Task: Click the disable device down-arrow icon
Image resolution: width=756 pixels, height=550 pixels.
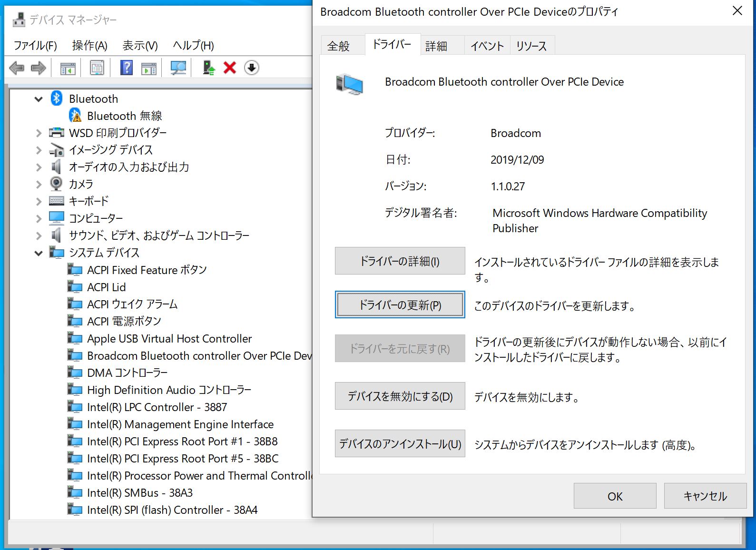Action: pyautogui.click(x=252, y=68)
